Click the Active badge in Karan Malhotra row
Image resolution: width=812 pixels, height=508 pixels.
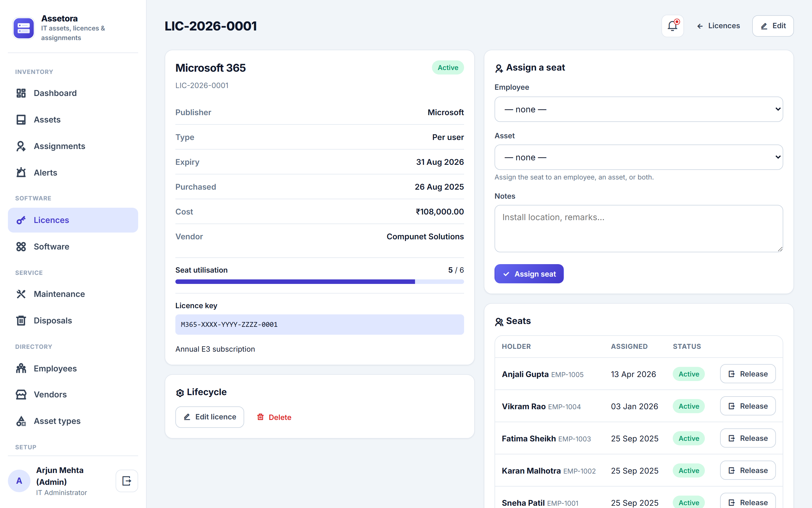click(x=689, y=470)
